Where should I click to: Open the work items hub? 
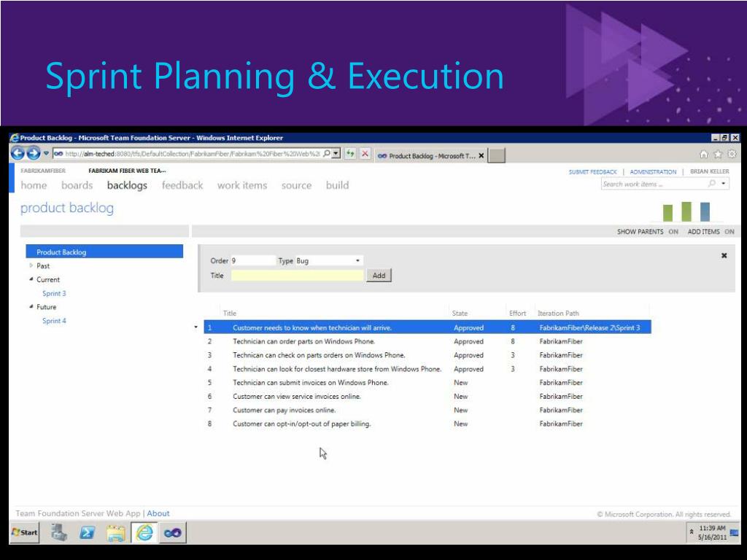click(x=242, y=185)
